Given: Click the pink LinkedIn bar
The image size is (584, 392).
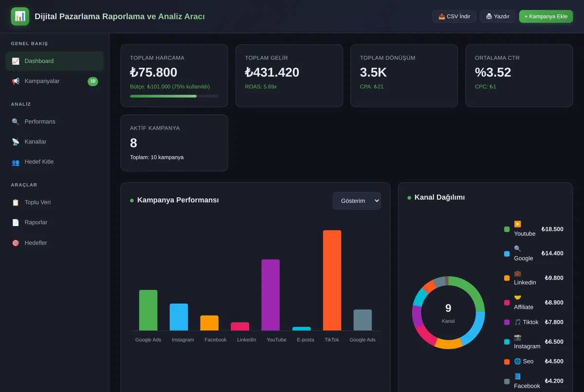Looking at the screenshot, I should click(240, 326).
